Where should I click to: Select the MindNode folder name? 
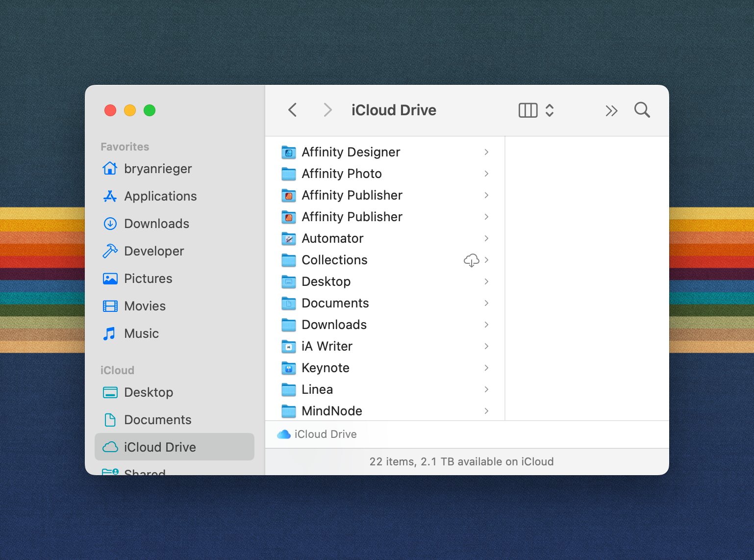(x=332, y=411)
